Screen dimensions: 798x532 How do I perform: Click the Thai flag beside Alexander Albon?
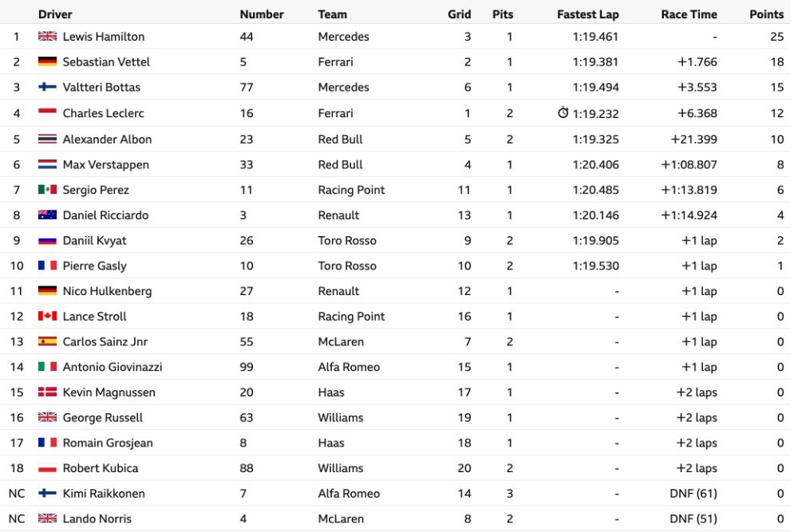click(x=47, y=139)
